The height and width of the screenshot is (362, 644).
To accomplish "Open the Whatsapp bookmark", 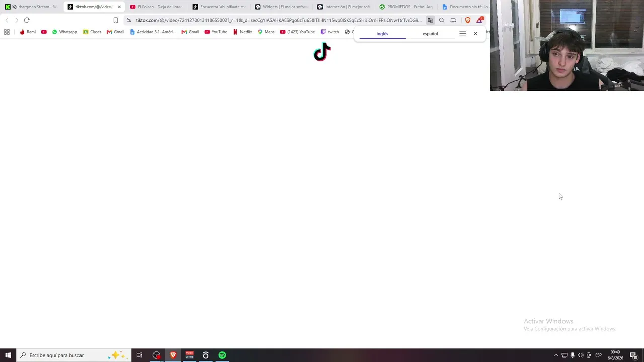I will tap(64, 32).
